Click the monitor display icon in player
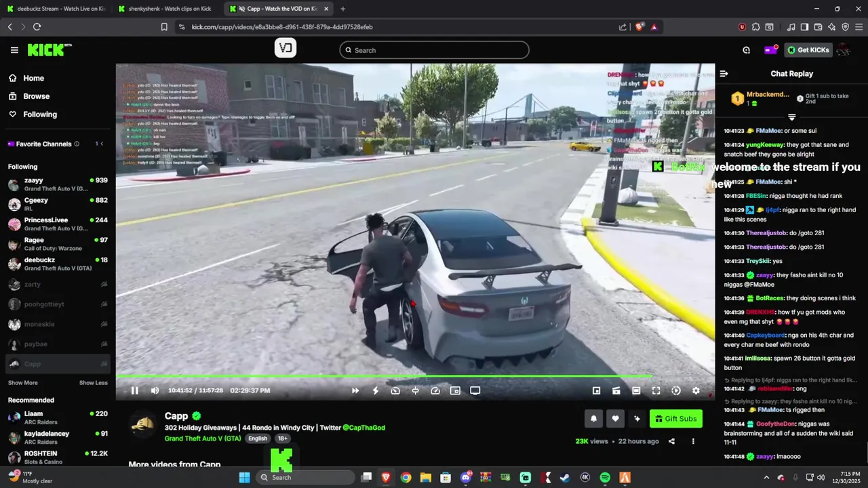The width and height of the screenshot is (868, 488). [x=475, y=390]
